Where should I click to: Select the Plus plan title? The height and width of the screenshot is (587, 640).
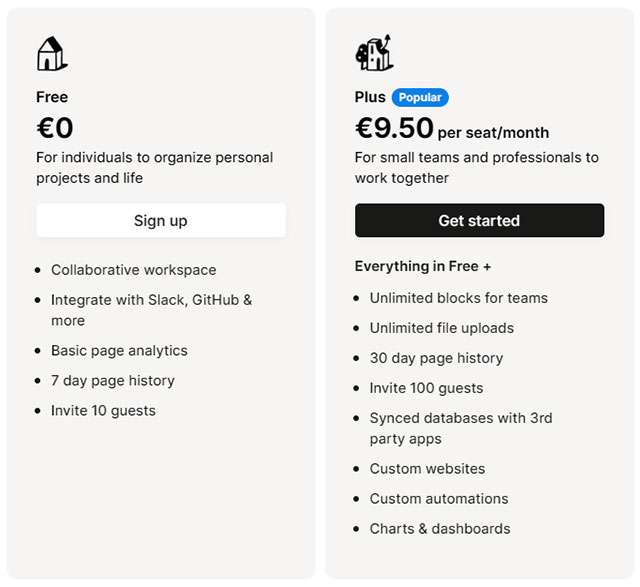pos(370,97)
